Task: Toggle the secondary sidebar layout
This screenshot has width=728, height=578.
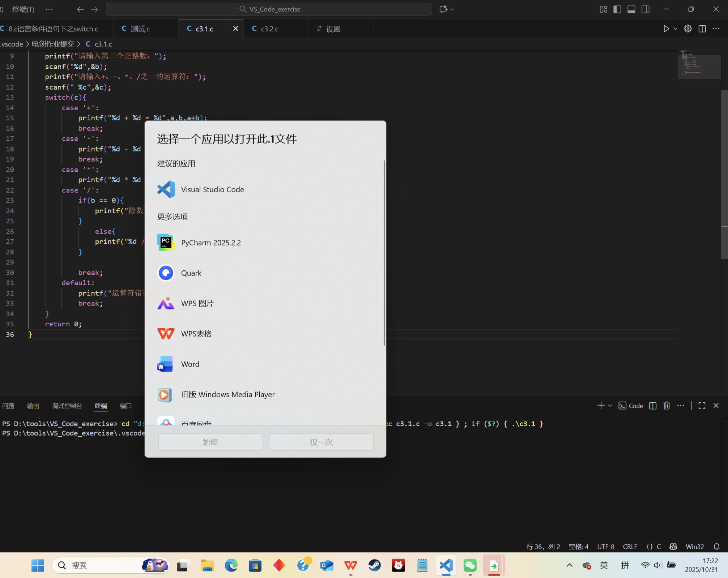Action: tap(646, 9)
